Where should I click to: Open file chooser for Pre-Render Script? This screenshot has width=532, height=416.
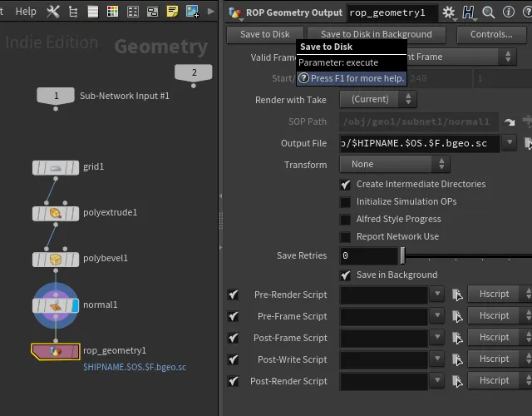coord(457,295)
